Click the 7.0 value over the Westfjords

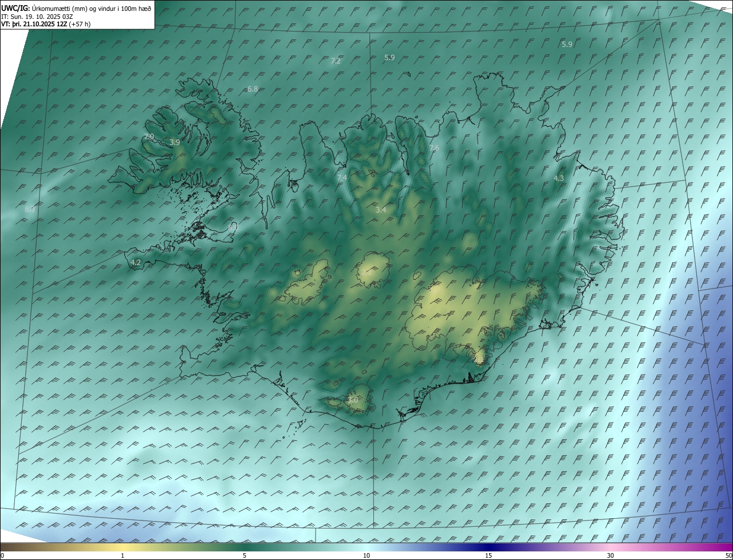pos(149,136)
